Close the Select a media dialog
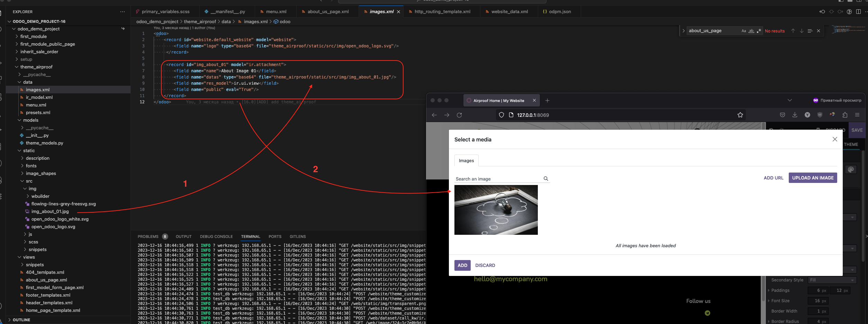Viewport: 868px width, 324px height. pyautogui.click(x=835, y=139)
